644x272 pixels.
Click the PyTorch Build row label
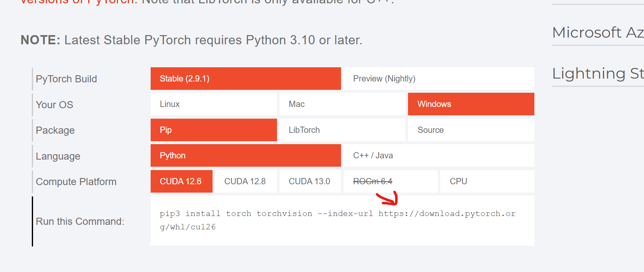tap(67, 79)
